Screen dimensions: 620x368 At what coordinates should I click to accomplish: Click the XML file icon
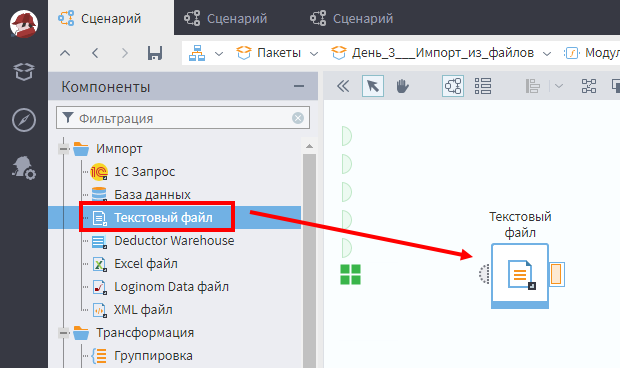[x=99, y=310]
